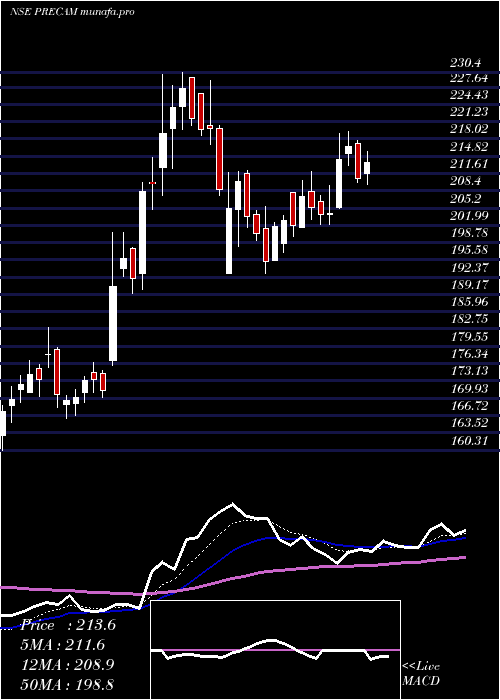Click the Price : 213.6 readout

pyautogui.click(x=68, y=625)
